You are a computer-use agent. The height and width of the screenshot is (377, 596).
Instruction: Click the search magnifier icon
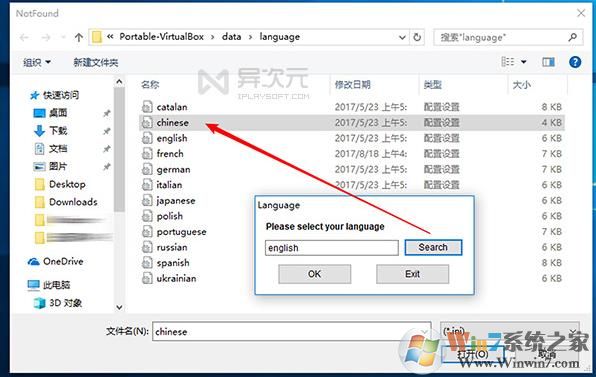pyautogui.click(x=572, y=37)
